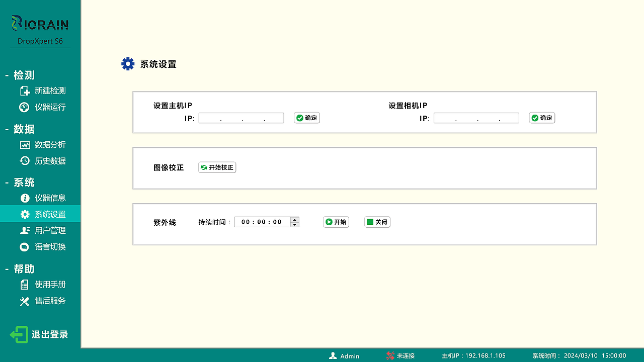Open the 用户管理 user management page
The width and height of the screenshot is (644, 362).
tap(24, 230)
